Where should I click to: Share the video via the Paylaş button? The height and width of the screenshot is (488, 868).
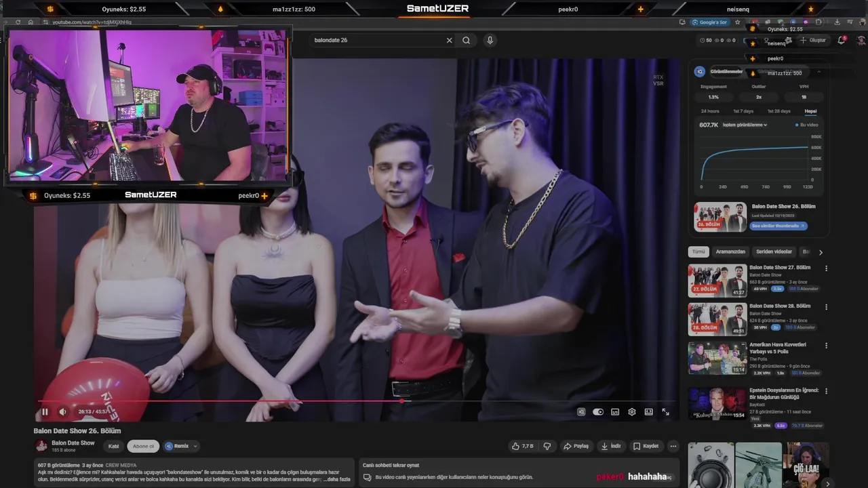(x=576, y=446)
